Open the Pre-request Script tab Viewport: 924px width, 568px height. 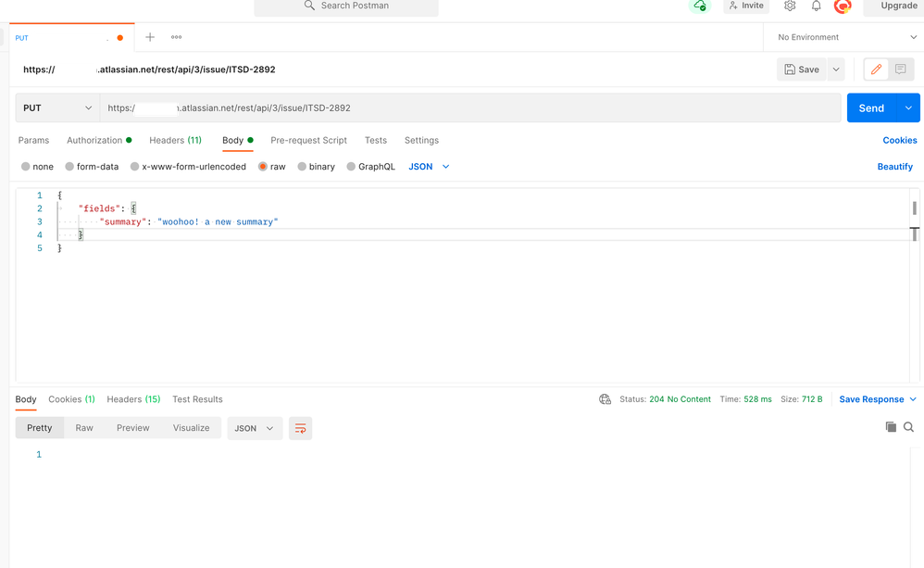coord(309,140)
